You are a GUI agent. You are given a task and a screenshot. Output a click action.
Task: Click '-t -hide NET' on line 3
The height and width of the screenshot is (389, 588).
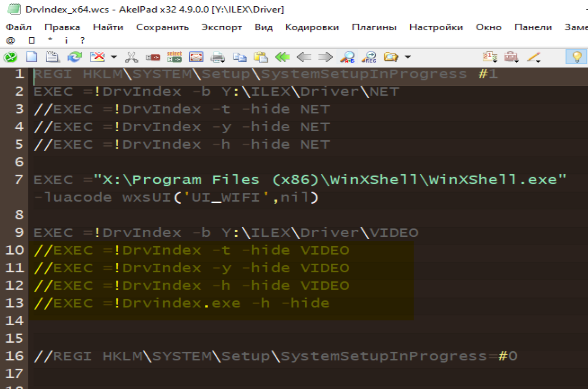coord(271,109)
